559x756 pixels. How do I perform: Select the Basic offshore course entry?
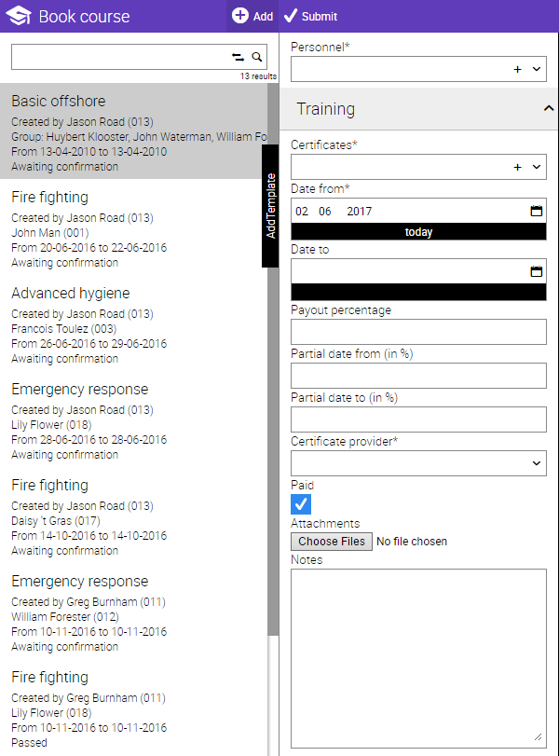pos(130,131)
